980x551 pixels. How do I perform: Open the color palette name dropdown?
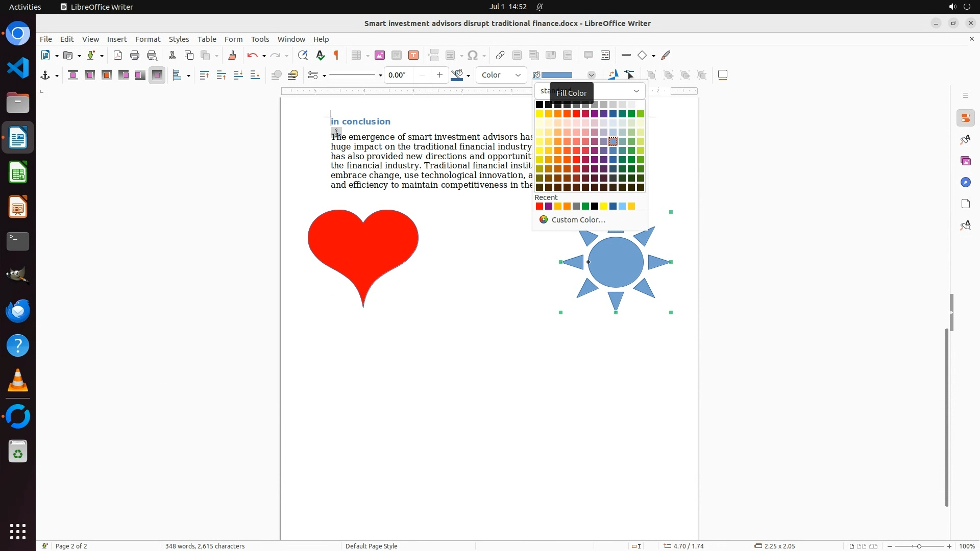tap(636, 91)
